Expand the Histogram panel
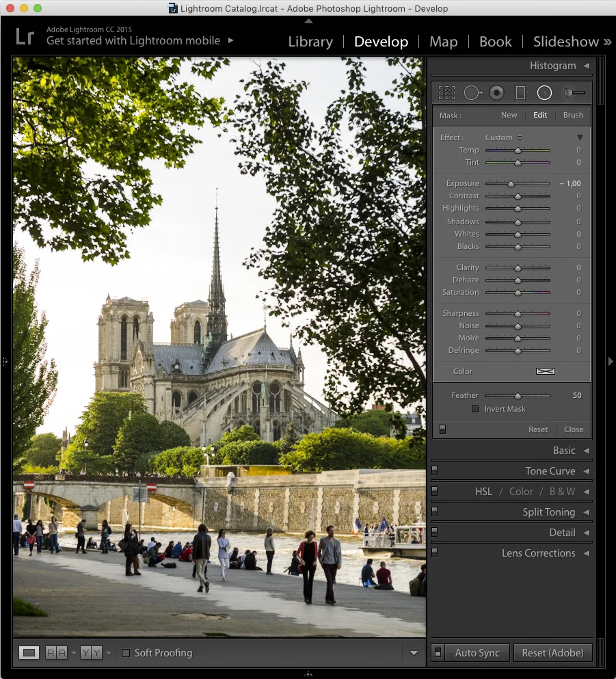The width and height of the screenshot is (616, 679). (587, 66)
